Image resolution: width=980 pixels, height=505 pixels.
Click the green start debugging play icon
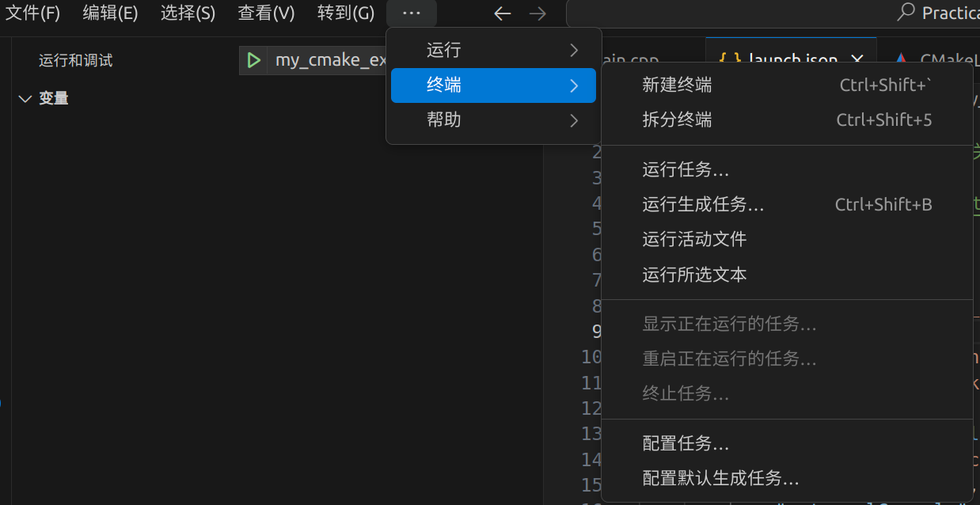click(253, 60)
